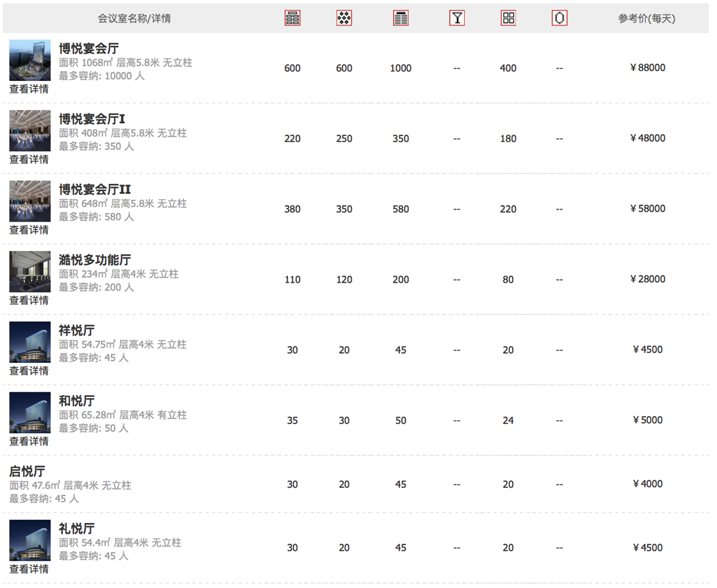Open the 博悦宴会厅II room thumbnail
The height and width of the screenshot is (588, 717).
(30, 201)
